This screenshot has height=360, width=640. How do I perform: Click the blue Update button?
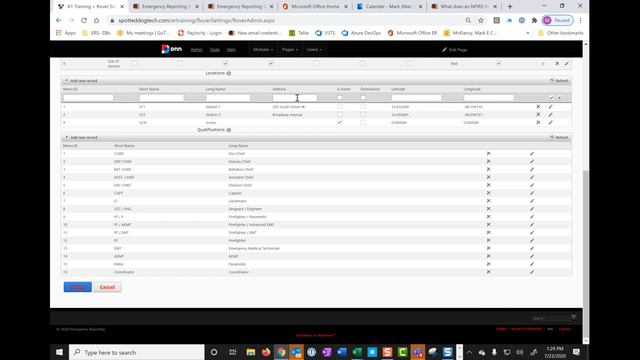78,287
